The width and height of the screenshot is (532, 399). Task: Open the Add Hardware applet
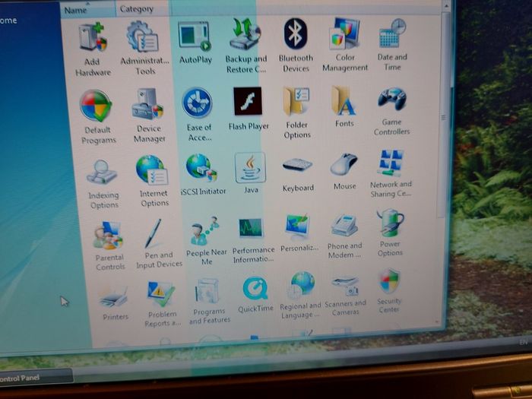click(93, 49)
